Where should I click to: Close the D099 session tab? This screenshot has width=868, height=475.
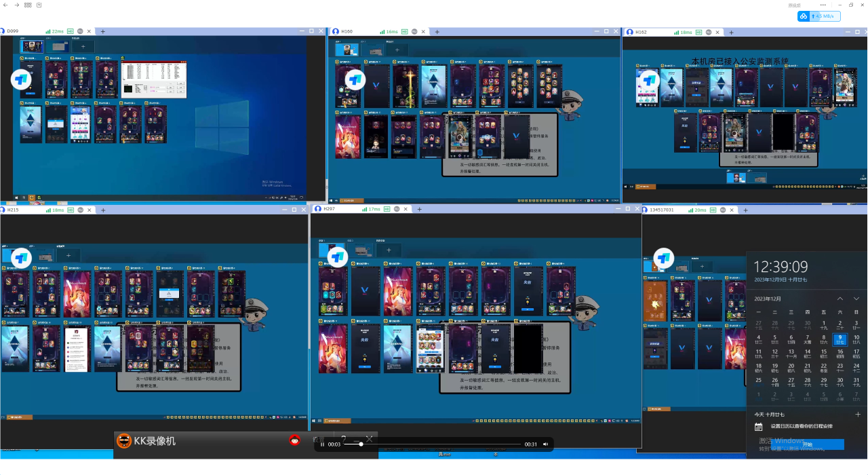(89, 31)
